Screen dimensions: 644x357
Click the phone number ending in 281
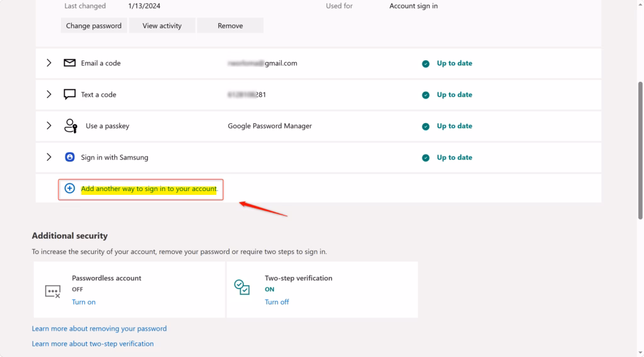[247, 94]
